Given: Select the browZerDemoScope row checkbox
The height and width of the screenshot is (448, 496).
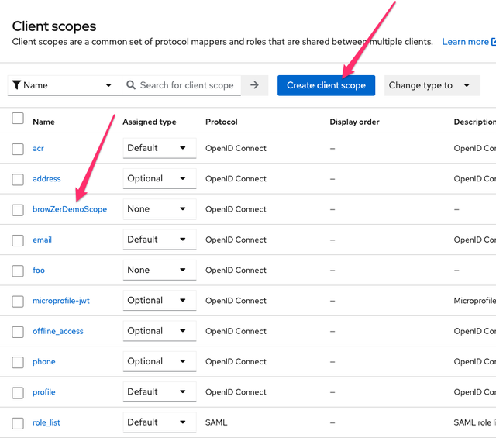Looking at the screenshot, I should (x=18, y=210).
